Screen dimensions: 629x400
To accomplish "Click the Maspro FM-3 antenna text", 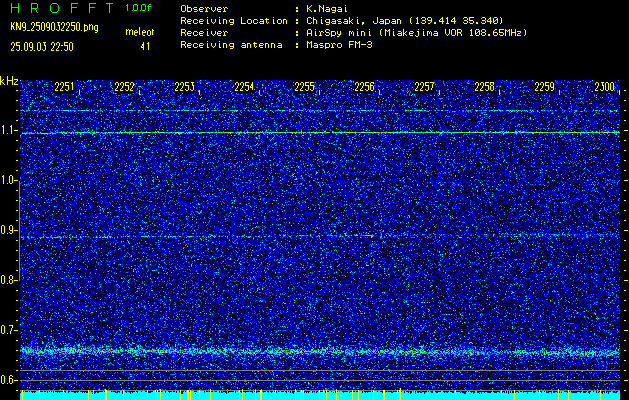I will 339,45.
